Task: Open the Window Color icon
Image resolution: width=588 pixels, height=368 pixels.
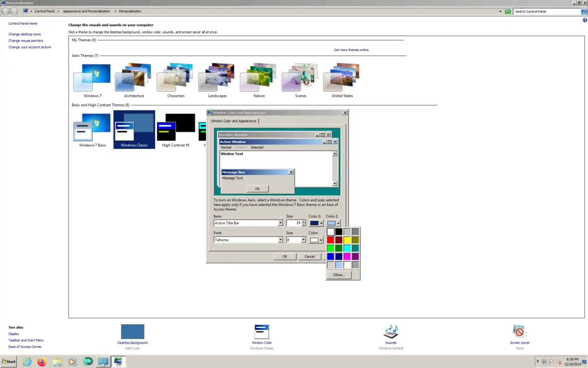Action: point(262,332)
